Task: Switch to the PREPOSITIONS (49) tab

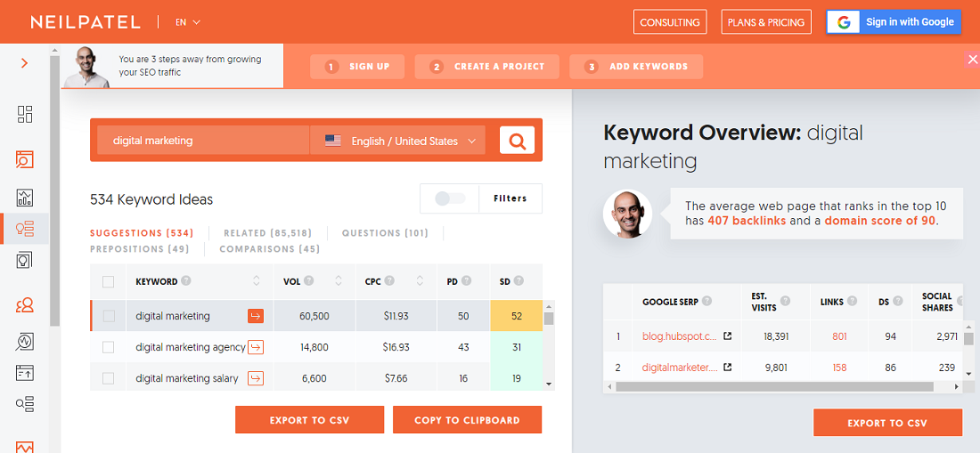Action: (140, 249)
